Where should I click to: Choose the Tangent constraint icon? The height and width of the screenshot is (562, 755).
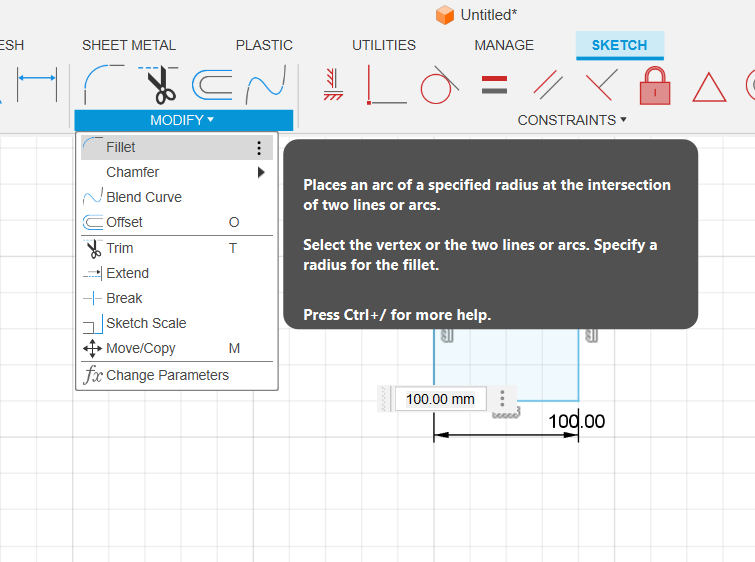point(439,85)
